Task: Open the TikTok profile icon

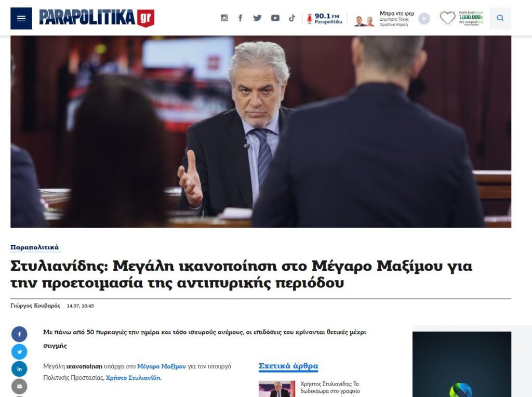Action: (292, 18)
